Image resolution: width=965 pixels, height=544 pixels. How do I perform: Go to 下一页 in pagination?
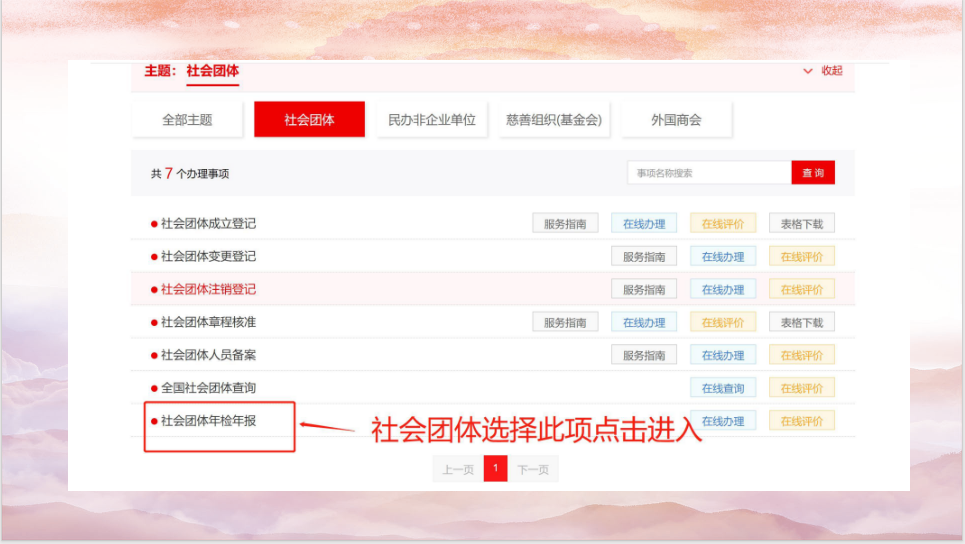[533, 469]
